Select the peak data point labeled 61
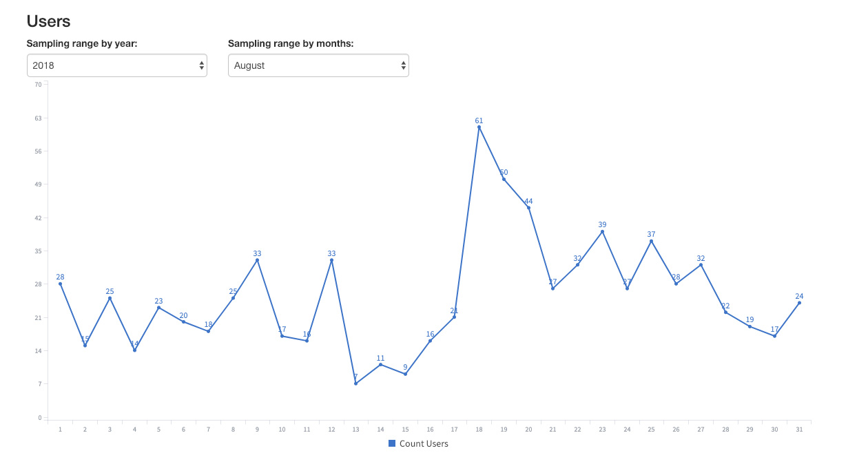868x466 pixels. pyautogui.click(x=479, y=127)
